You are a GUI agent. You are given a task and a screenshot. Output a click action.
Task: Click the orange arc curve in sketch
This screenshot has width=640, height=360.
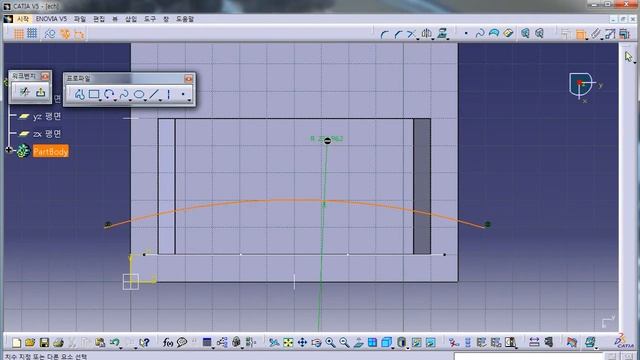(x=294, y=200)
